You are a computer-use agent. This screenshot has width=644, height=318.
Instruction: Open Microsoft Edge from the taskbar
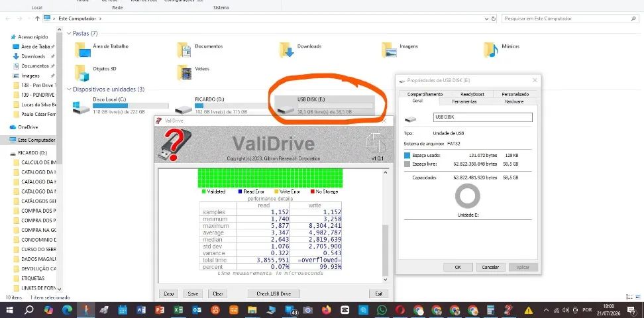coord(67,310)
